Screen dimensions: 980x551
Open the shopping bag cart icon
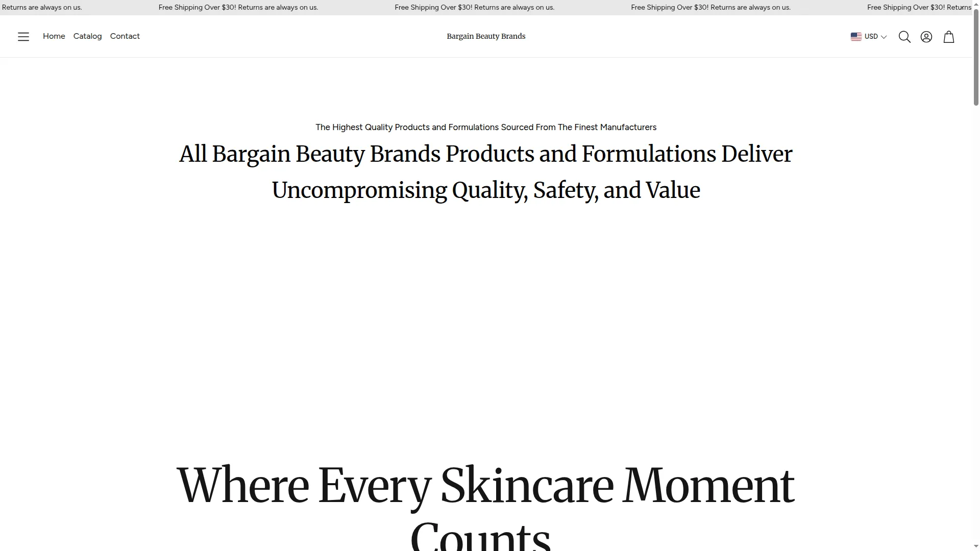point(949,37)
